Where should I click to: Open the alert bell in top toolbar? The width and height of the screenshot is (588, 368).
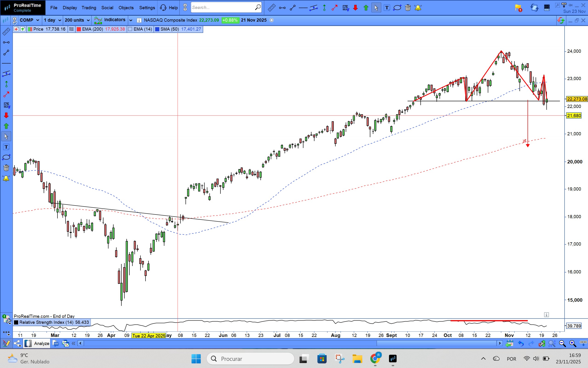[418, 8]
